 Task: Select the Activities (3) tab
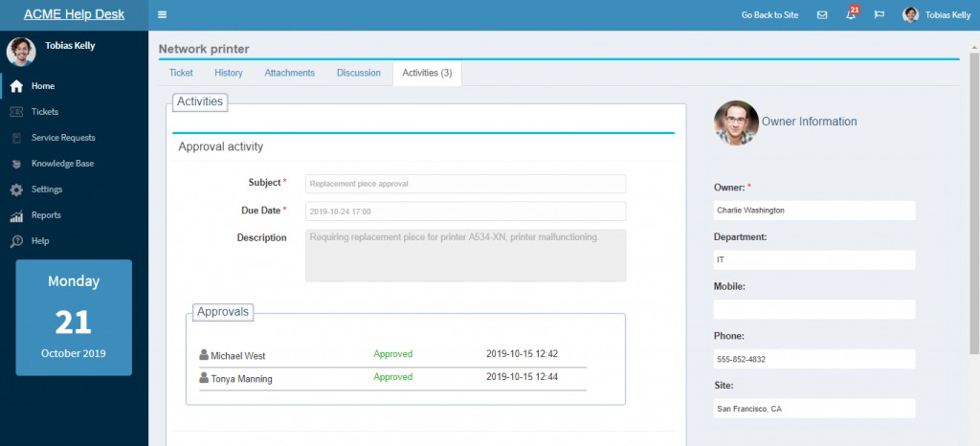click(x=427, y=73)
